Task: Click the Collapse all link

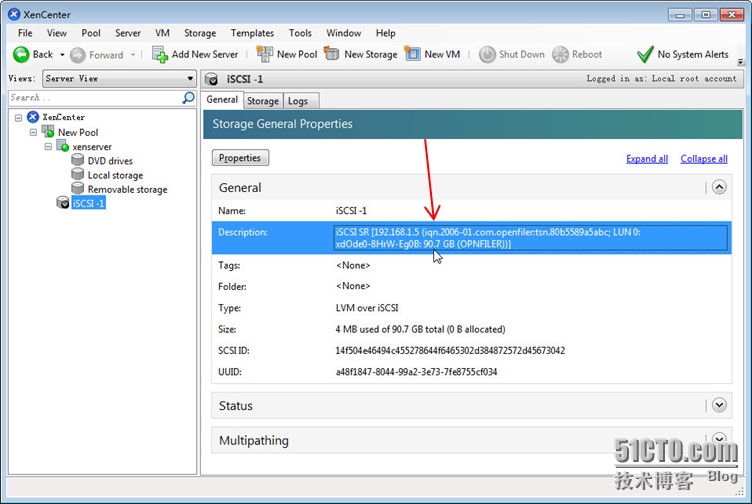Action: pos(704,159)
